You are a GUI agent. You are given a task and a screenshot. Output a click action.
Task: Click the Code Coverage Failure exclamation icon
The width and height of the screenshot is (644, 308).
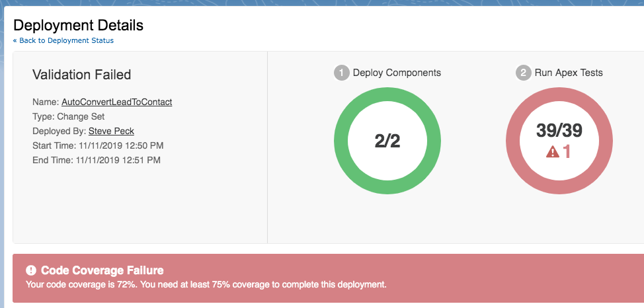[31, 270]
